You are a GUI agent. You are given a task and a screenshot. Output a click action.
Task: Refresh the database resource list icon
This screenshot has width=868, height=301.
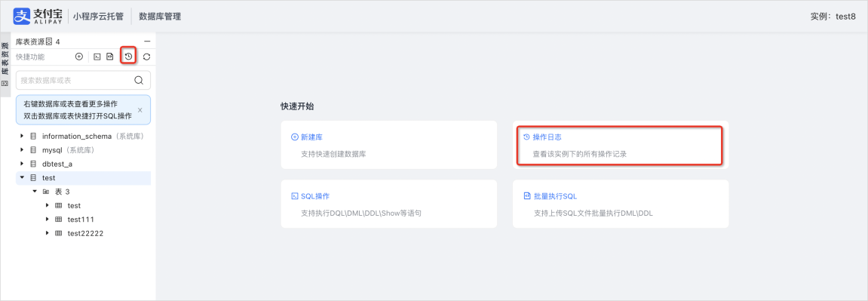(147, 57)
